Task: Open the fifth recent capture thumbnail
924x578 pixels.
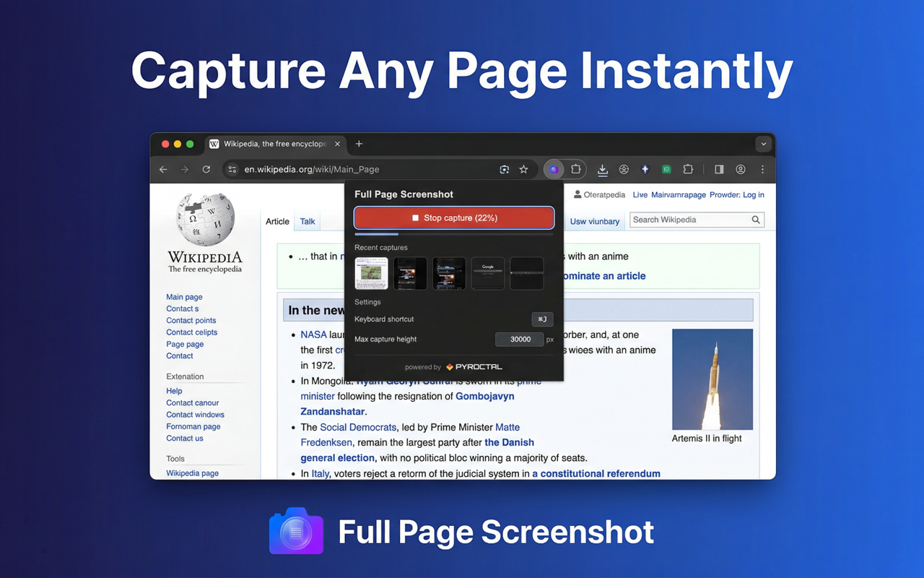Action: click(x=527, y=273)
